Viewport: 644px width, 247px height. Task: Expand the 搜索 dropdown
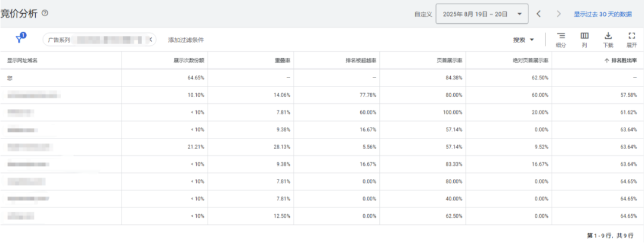[523, 40]
